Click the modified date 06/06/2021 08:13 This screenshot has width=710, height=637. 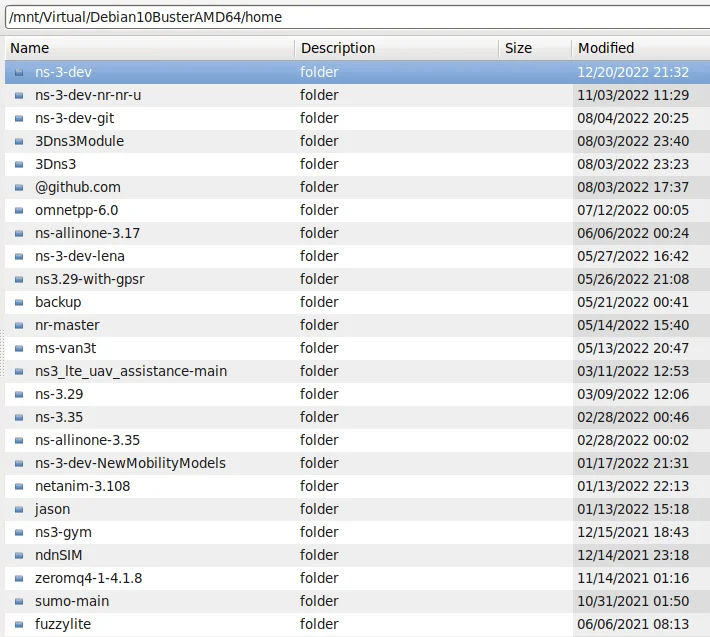coord(633,624)
